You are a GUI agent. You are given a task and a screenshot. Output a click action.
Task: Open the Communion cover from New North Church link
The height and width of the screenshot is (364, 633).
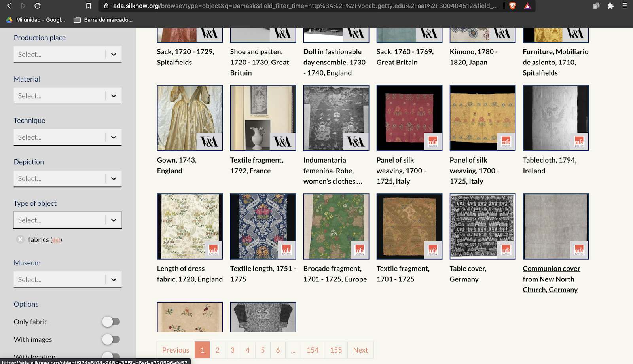coord(552,279)
